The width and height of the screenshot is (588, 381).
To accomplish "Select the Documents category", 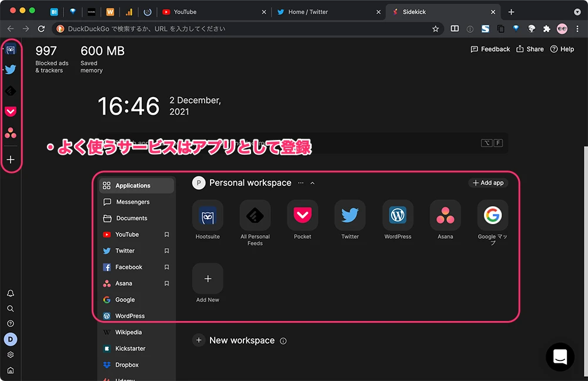I will pos(136,218).
